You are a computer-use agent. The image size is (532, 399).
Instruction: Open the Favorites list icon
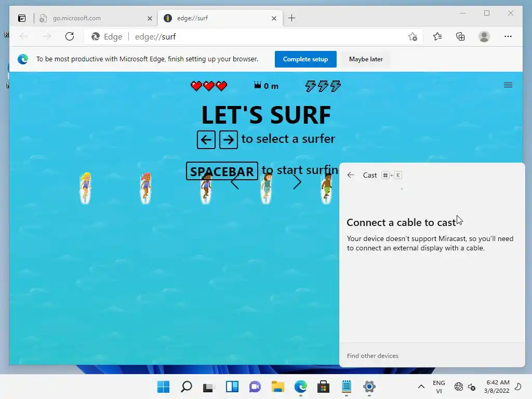437,36
